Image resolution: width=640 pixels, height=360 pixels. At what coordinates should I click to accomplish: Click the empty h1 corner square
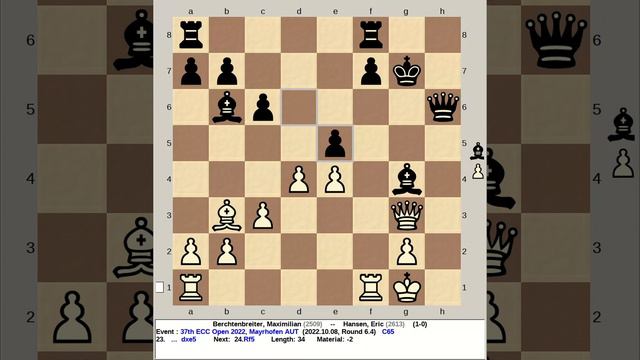pos(443,287)
